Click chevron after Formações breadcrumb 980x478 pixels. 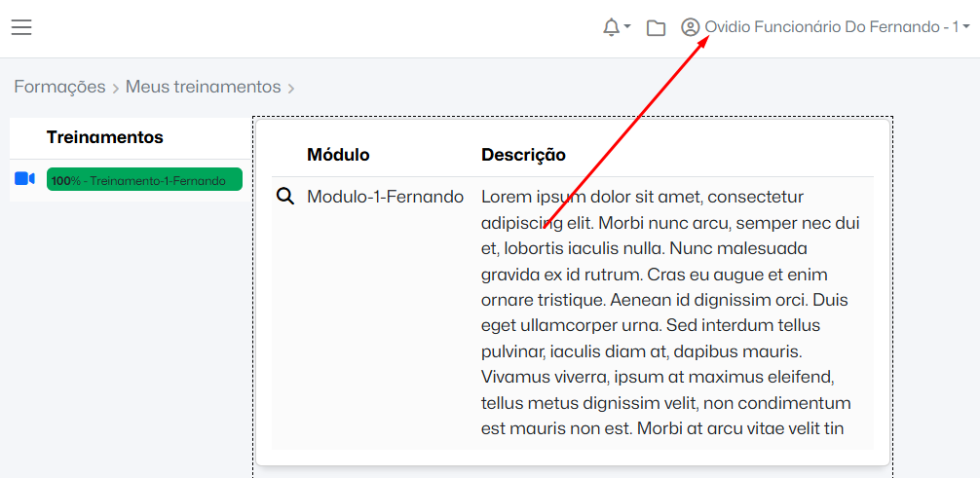pos(115,89)
